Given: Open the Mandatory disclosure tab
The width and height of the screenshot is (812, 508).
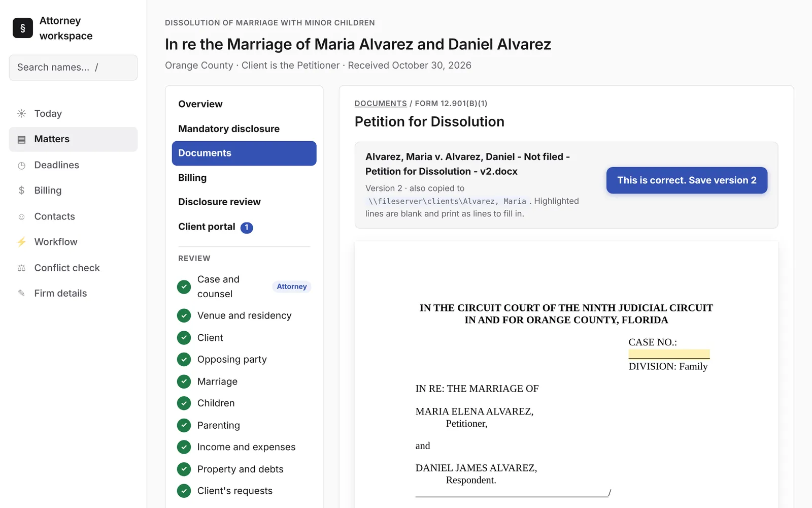Looking at the screenshot, I should tap(244, 129).
